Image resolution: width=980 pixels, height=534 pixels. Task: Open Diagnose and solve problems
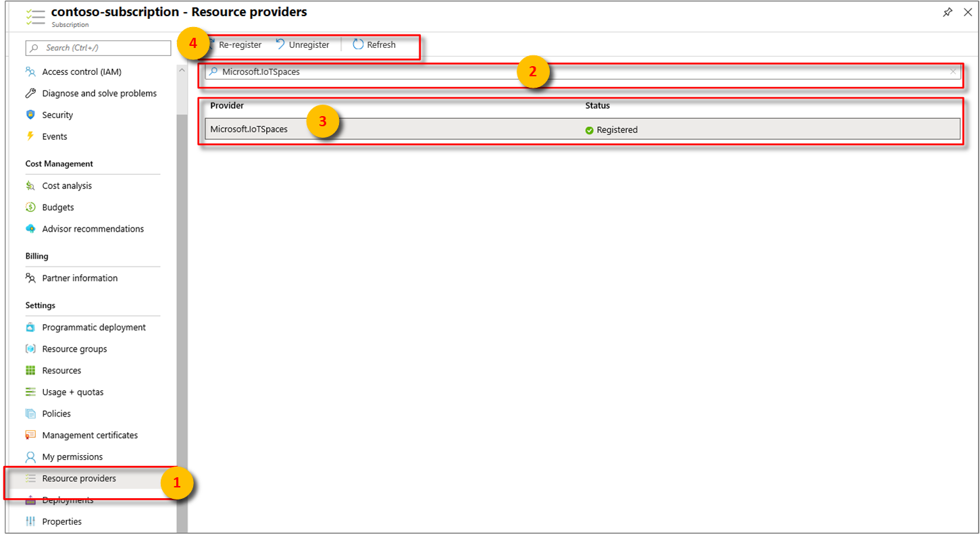tap(99, 93)
